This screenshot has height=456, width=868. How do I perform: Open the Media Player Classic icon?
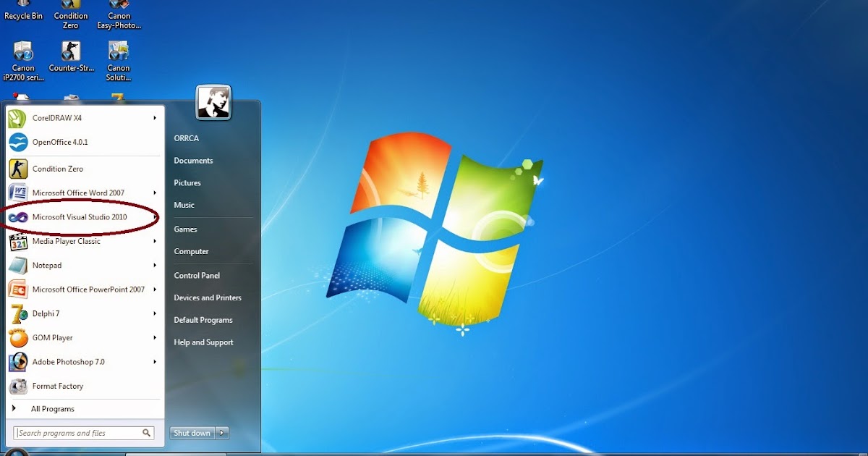(x=18, y=241)
